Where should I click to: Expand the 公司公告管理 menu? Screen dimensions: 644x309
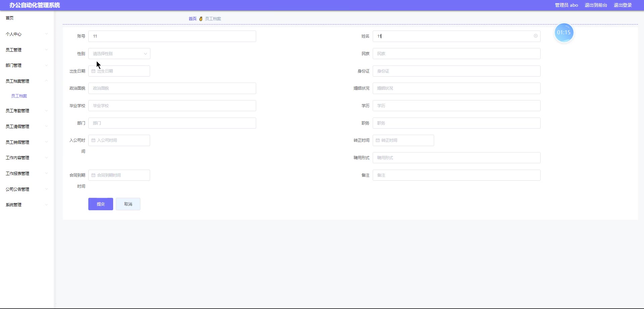27,189
